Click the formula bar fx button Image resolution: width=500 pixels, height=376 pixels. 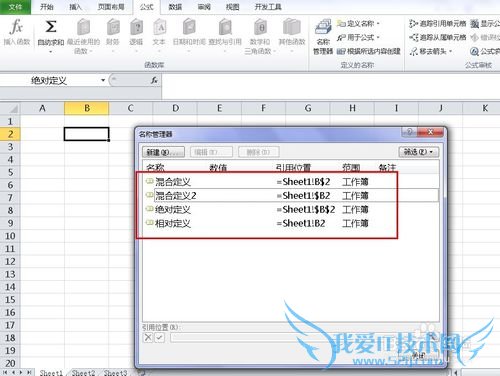(x=154, y=80)
